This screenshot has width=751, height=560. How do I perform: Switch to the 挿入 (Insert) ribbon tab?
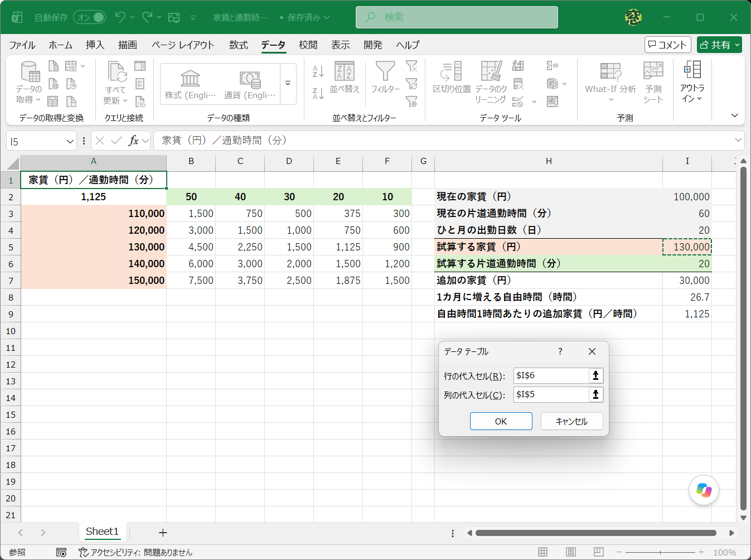[95, 45]
